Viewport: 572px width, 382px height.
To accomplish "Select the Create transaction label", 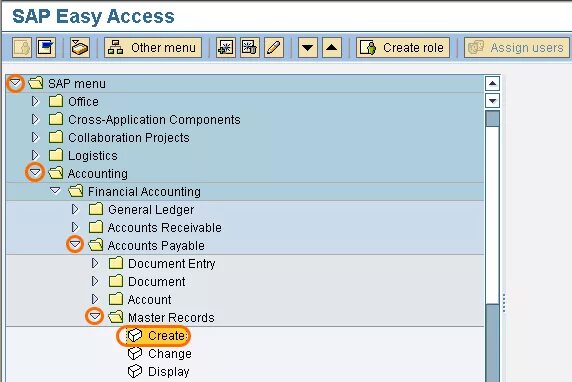I will tap(166, 336).
